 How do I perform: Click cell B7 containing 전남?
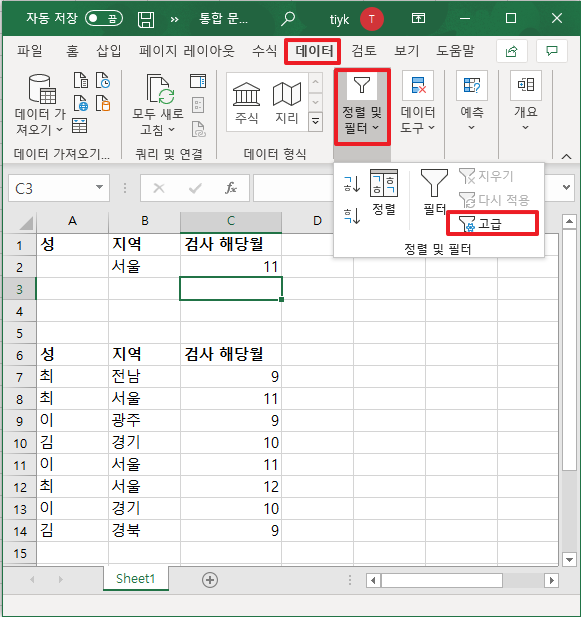tap(144, 377)
